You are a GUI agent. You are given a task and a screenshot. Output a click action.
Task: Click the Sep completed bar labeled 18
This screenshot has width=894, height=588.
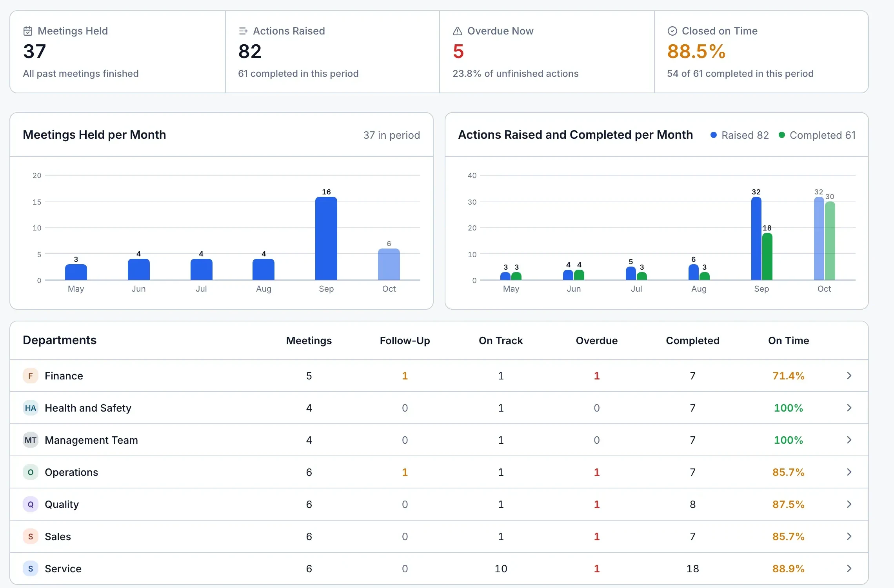(767, 256)
